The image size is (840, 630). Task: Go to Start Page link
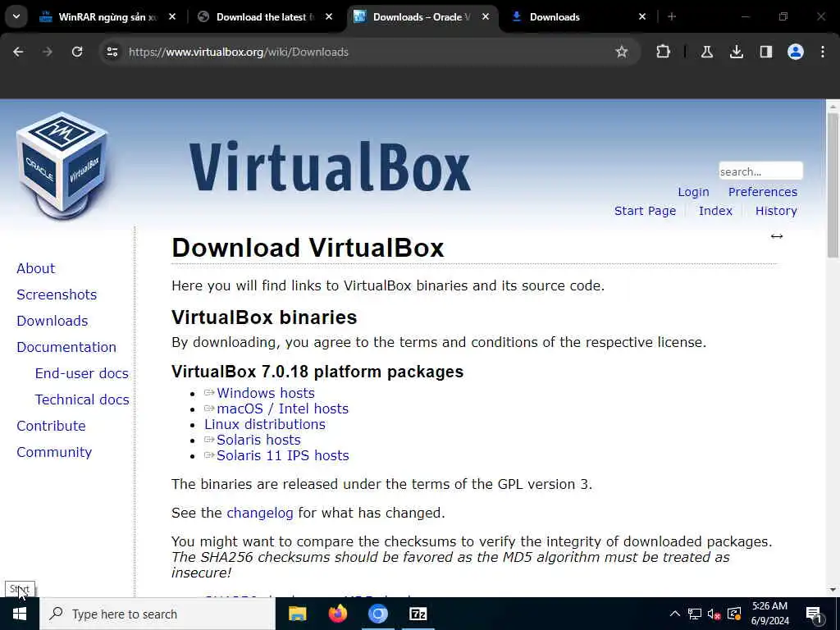coord(645,211)
